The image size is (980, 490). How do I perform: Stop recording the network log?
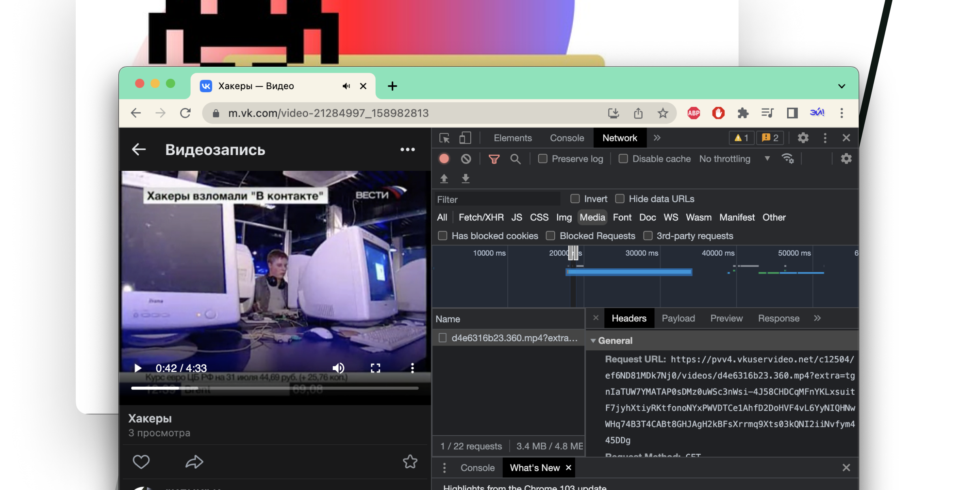[x=444, y=159]
